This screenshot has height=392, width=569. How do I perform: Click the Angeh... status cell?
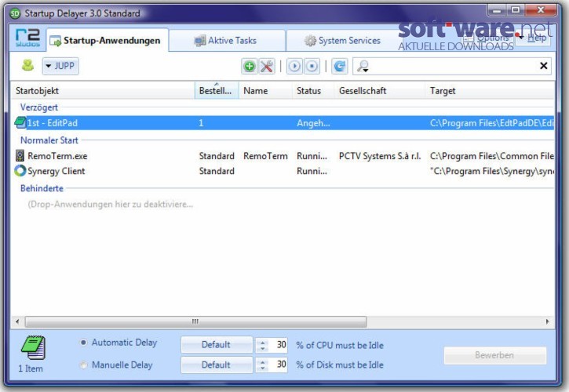click(x=313, y=123)
